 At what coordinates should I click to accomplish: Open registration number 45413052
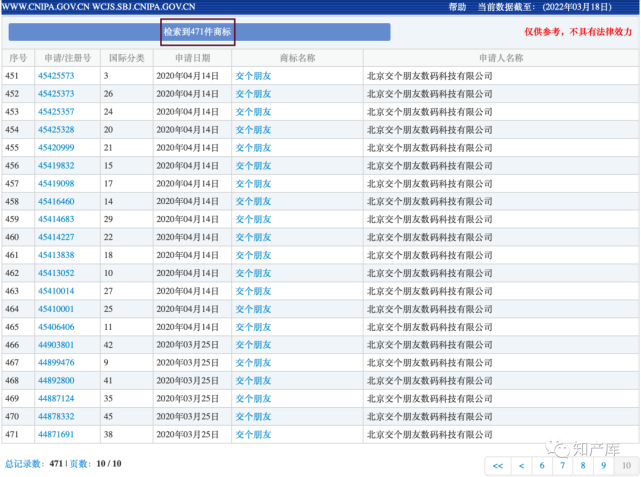click(56, 273)
